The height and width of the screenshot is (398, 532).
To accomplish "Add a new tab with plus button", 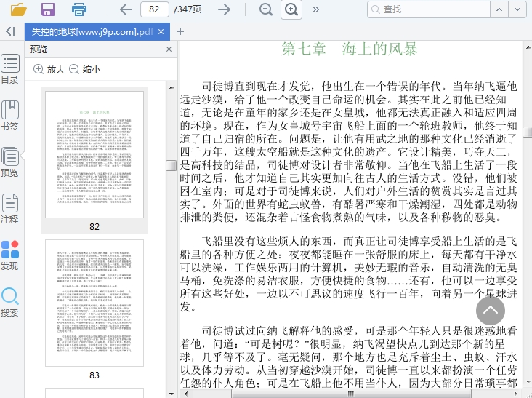I will click(181, 31).
